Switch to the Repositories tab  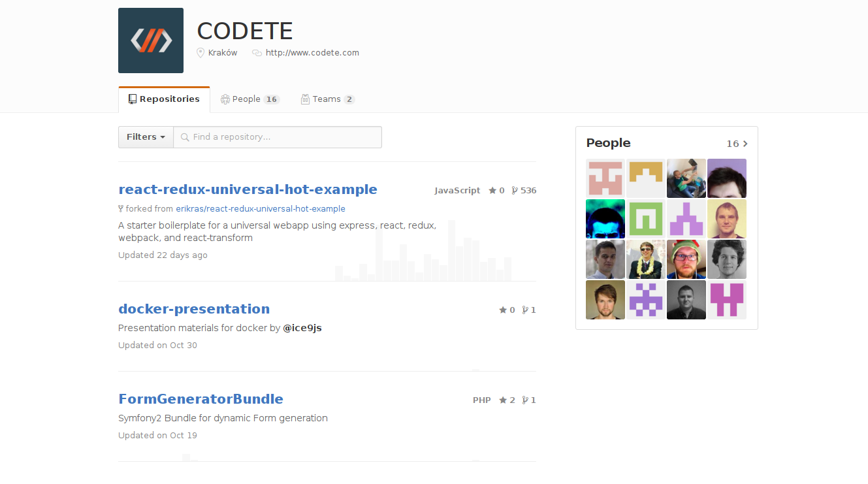tap(164, 99)
